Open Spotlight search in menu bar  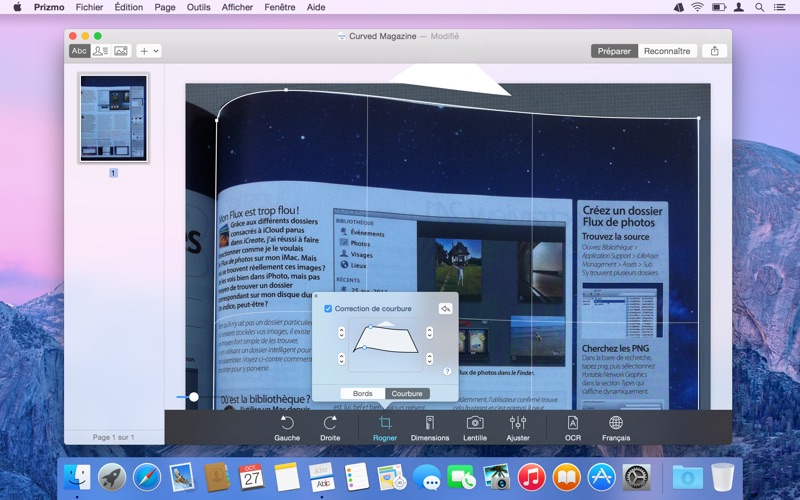tap(759, 7)
